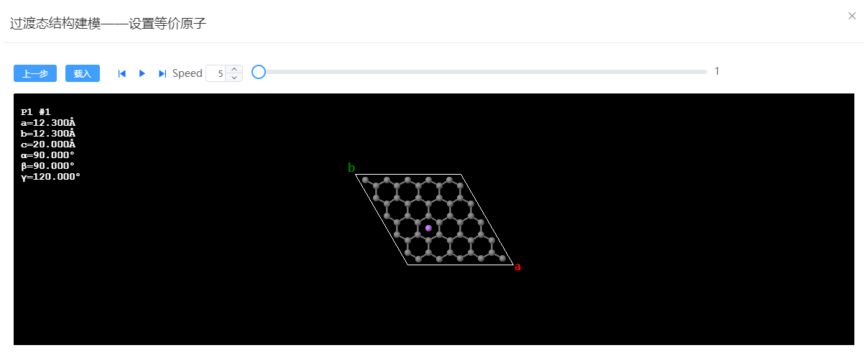Jump to the first frame icon
The width and height of the screenshot is (868, 358).
pyautogui.click(x=122, y=73)
